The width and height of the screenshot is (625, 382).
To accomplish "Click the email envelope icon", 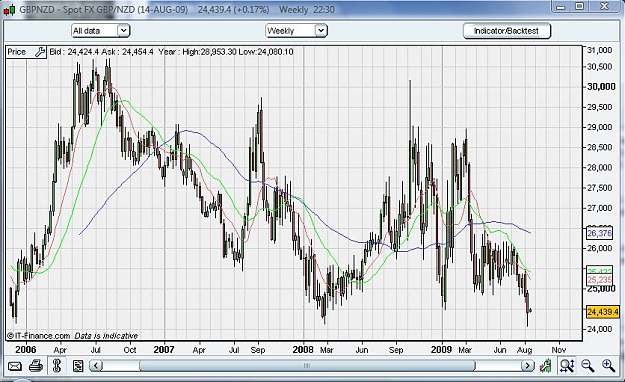I will [x=15, y=366].
